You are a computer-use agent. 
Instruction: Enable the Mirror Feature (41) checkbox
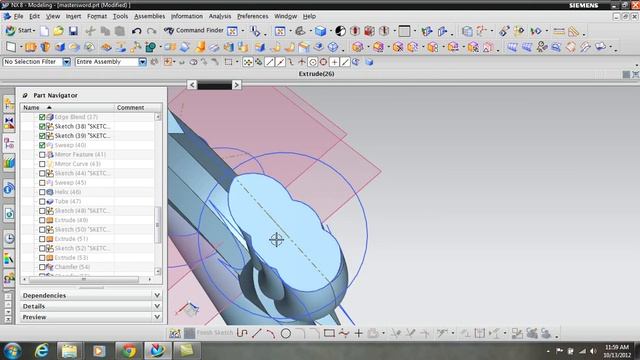pyautogui.click(x=42, y=155)
